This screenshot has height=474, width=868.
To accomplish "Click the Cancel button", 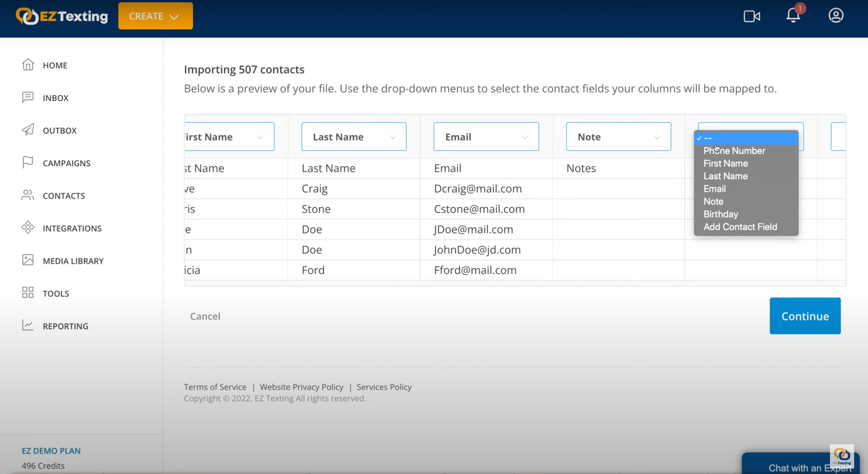I will coord(205,316).
